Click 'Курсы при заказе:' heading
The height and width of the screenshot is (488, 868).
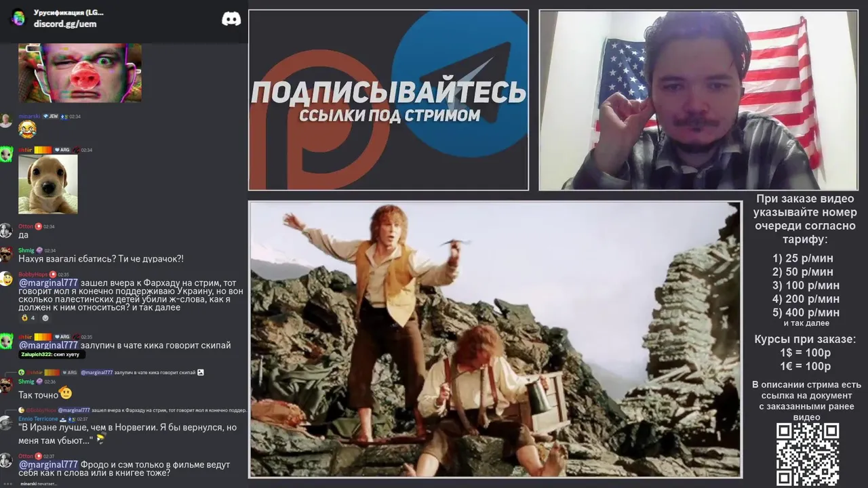(x=805, y=339)
